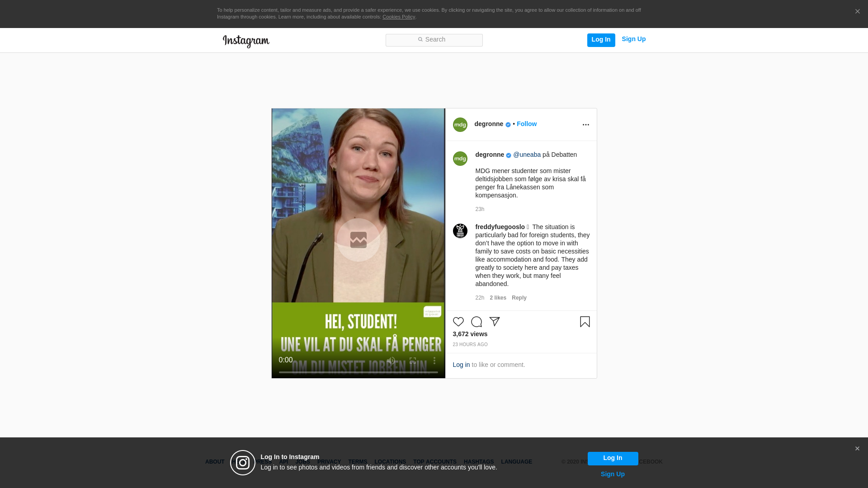Save the post with bookmark icon

pyautogui.click(x=585, y=322)
